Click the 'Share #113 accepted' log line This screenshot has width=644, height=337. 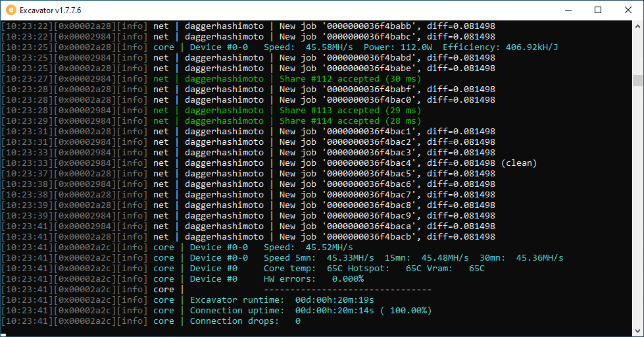tap(349, 111)
